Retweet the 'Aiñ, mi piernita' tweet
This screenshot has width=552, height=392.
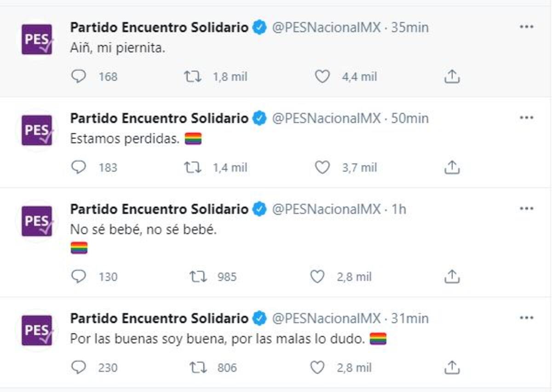(193, 76)
